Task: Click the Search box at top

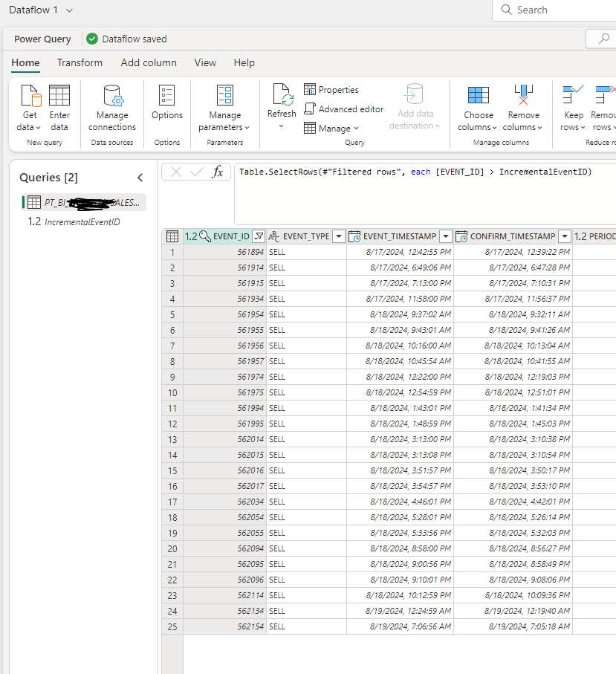Action: 554,10
